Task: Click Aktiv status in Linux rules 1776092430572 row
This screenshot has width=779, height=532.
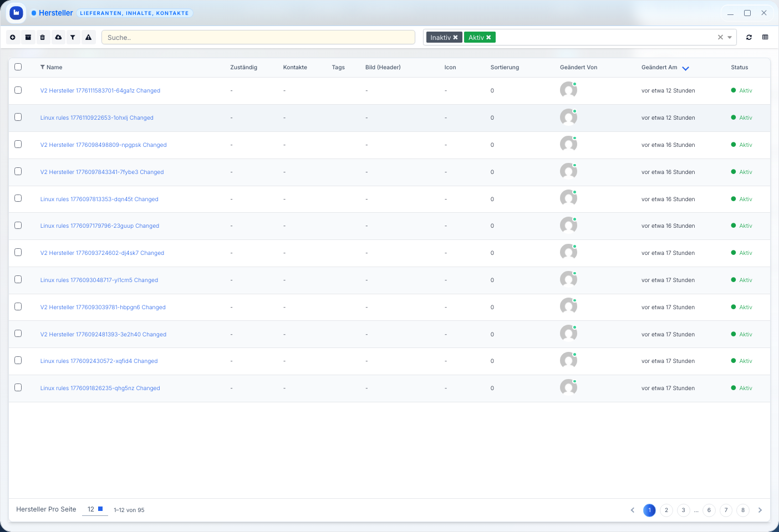Action: click(x=741, y=361)
